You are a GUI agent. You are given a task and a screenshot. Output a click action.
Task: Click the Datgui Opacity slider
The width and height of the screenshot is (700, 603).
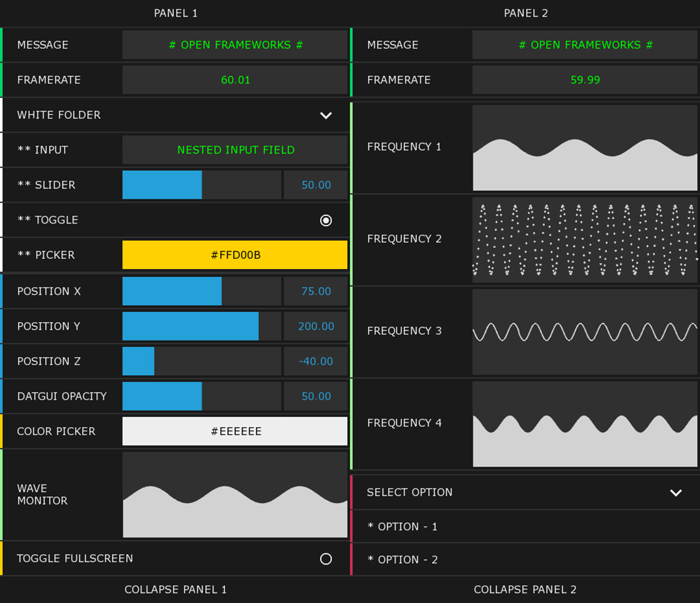coord(201,396)
